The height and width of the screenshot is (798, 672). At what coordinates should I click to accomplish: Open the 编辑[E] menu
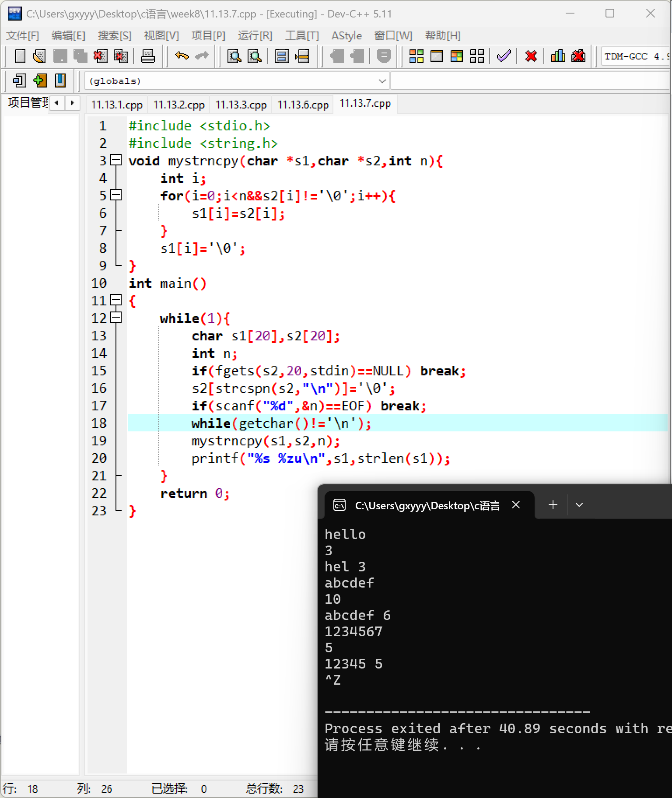[68, 35]
